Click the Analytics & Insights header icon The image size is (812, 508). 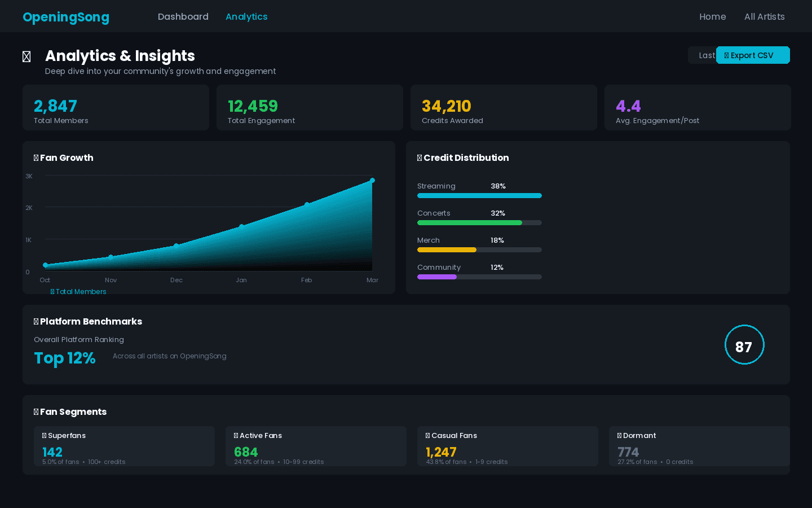click(27, 56)
